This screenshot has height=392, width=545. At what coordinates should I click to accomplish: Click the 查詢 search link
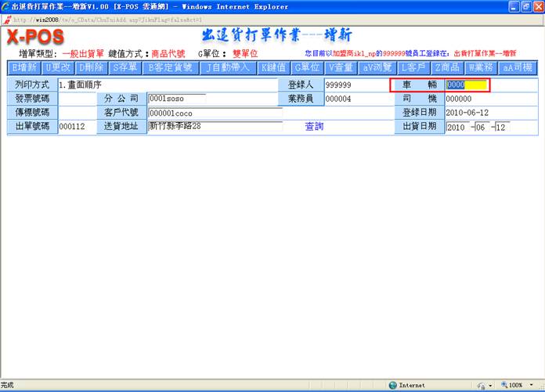pyautogui.click(x=314, y=126)
